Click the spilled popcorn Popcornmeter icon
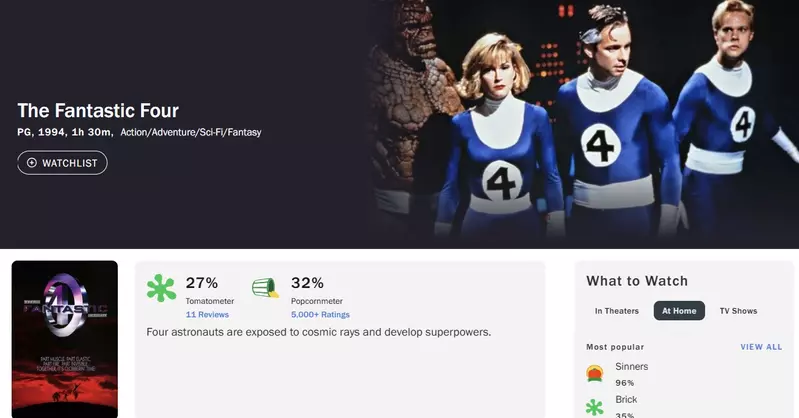Image resolution: width=799 pixels, height=418 pixels. (265, 289)
